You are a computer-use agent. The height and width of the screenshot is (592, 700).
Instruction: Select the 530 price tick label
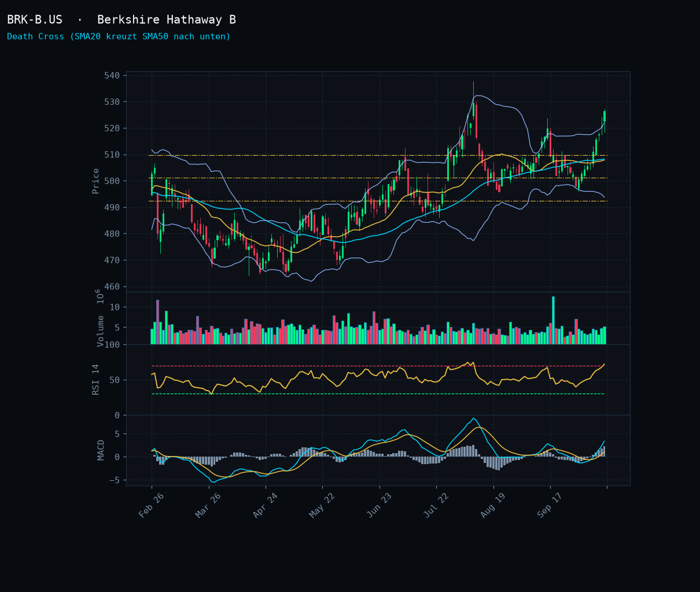pos(113,102)
